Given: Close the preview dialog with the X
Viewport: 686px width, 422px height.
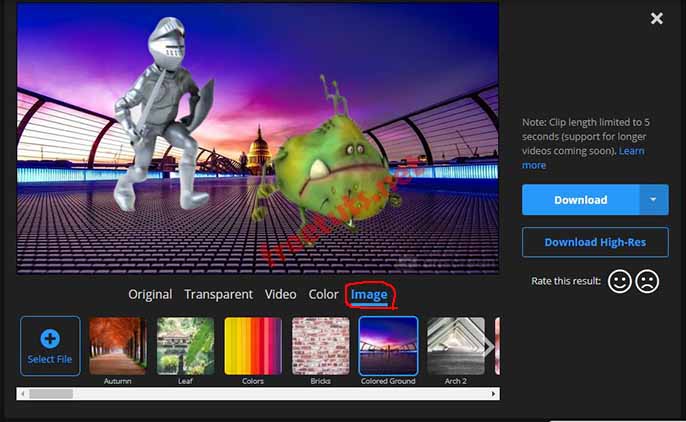Looking at the screenshot, I should point(656,18).
